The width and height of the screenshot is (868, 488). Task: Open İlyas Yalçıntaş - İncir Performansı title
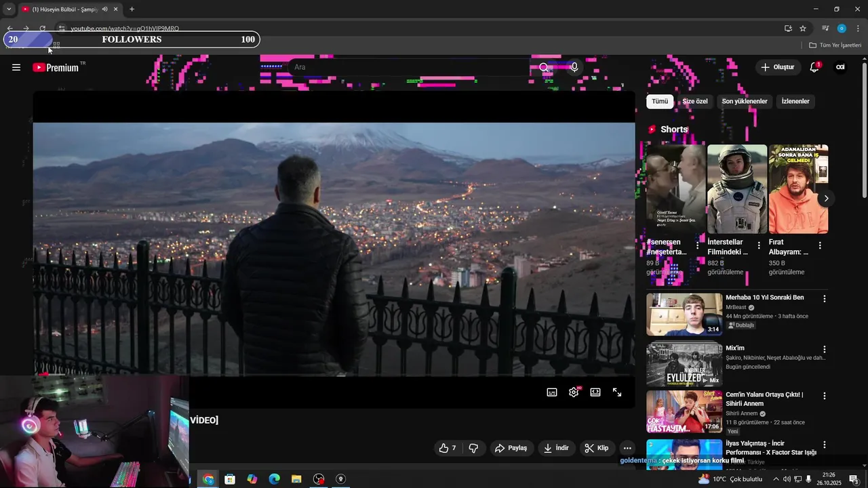pos(770,448)
